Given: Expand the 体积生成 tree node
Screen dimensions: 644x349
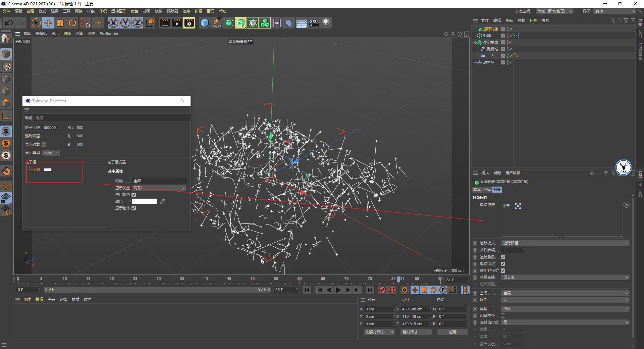Looking at the screenshot, I should pyautogui.click(x=474, y=42).
